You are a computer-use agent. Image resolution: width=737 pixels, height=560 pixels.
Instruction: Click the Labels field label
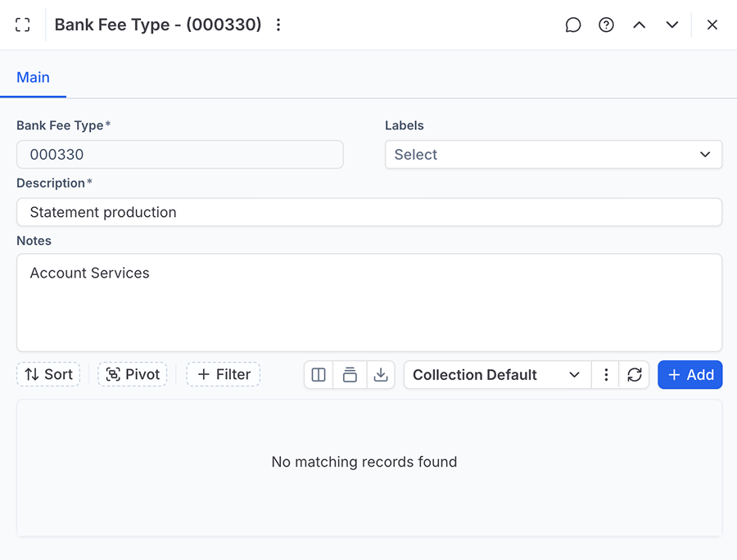pyautogui.click(x=405, y=125)
